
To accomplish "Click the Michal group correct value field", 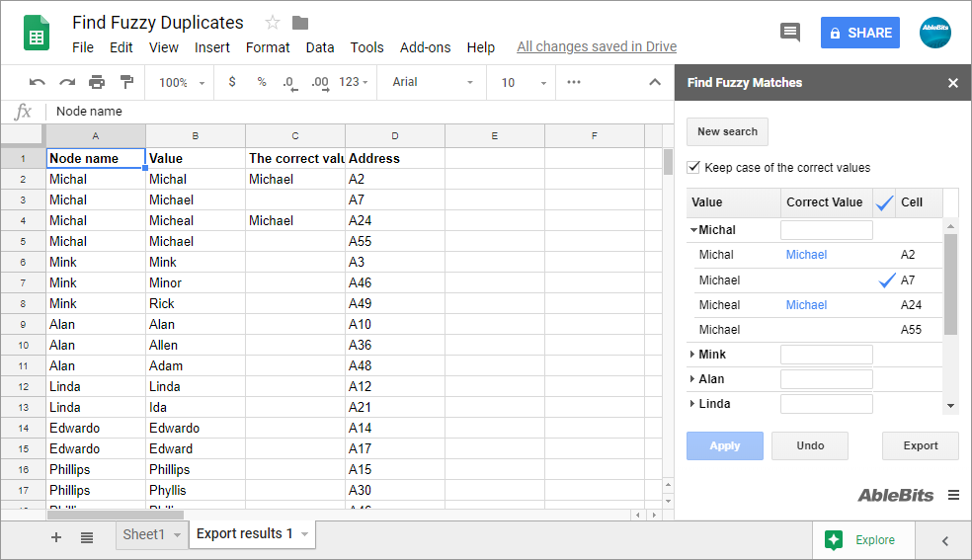I will click(x=827, y=230).
